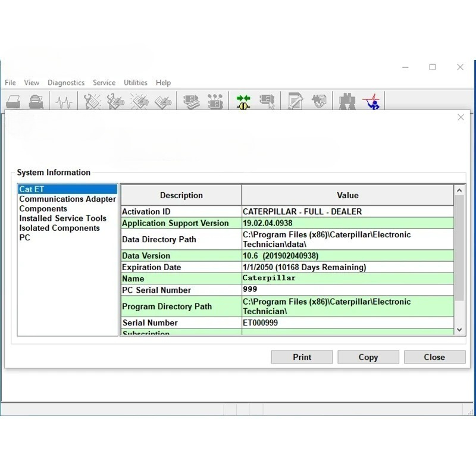Open the Diagnostics menu

(66, 83)
